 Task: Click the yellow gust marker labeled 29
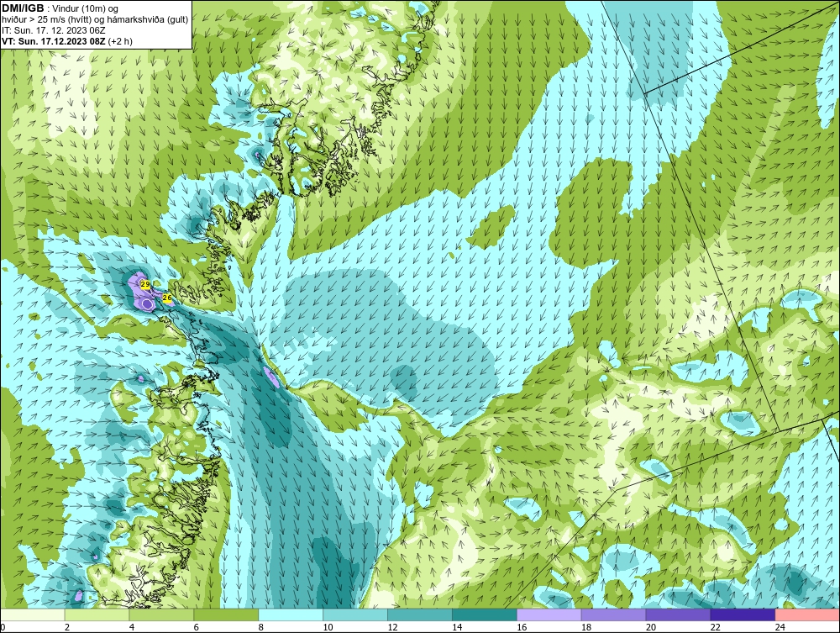pos(144,283)
